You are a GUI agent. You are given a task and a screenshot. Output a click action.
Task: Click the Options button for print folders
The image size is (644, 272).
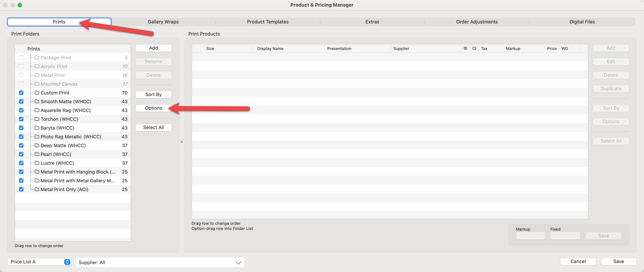tap(153, 108)
